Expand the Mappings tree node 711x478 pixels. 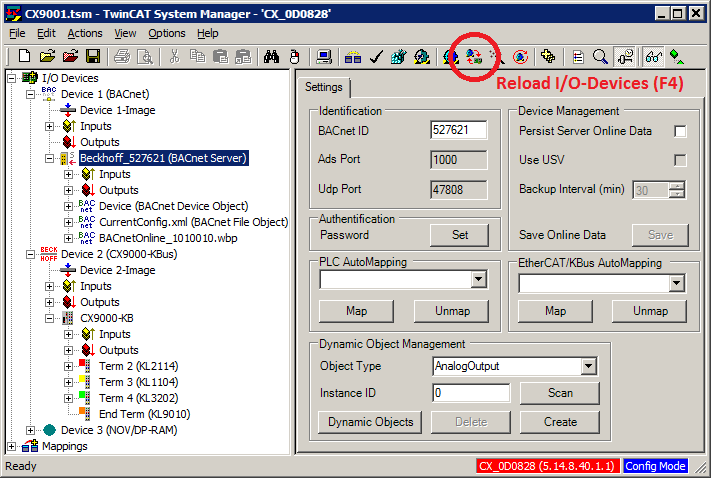11,446
